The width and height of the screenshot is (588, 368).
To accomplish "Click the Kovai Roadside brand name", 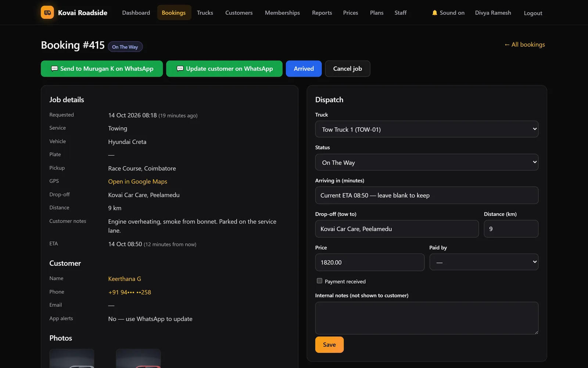I will pos(83,13).
